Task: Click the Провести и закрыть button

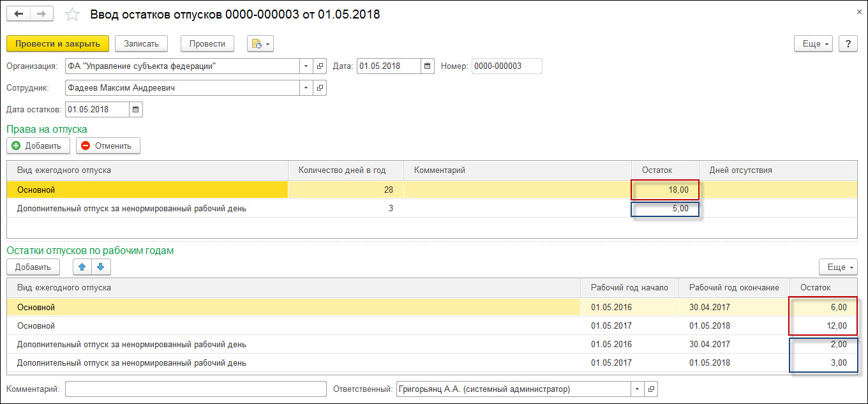Action: (57, 43)
